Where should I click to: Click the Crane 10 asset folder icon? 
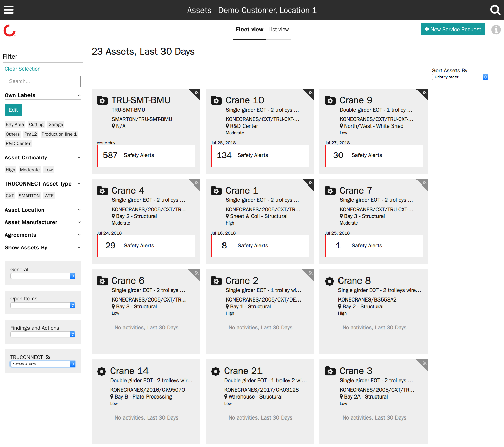[x=216, y=100]
